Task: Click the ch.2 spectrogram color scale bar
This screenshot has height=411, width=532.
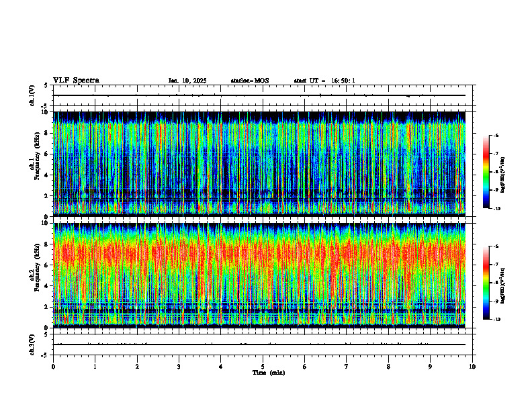Action: [486, 283]
